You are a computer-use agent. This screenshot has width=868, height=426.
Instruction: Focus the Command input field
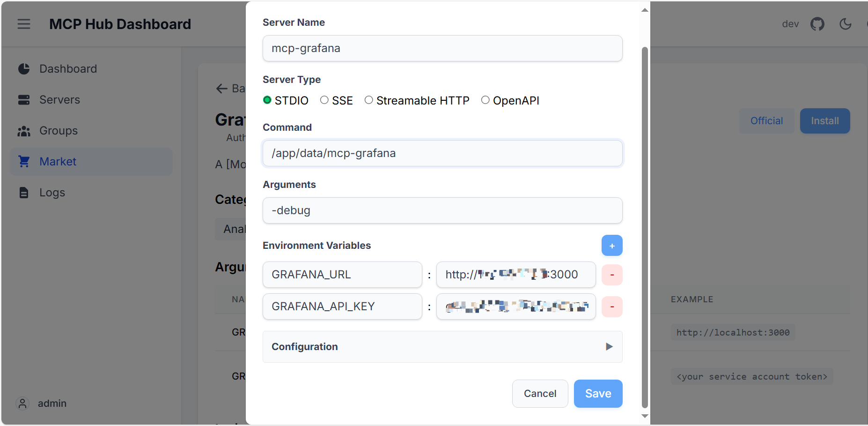pyautogui.click(x=442, y=153)
